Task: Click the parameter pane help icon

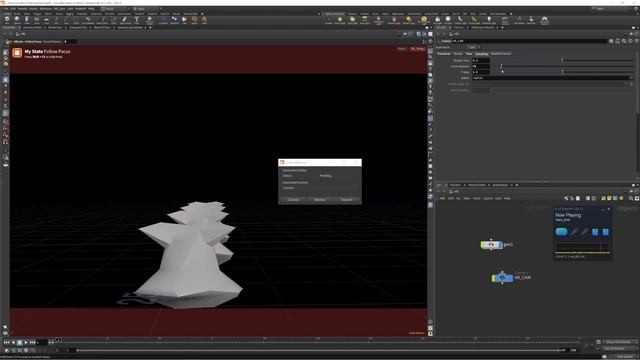Action: (636, 41)
